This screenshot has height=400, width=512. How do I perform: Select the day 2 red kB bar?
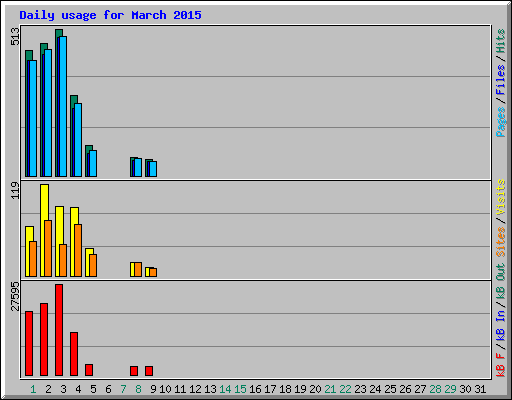[x=44, y=340]
